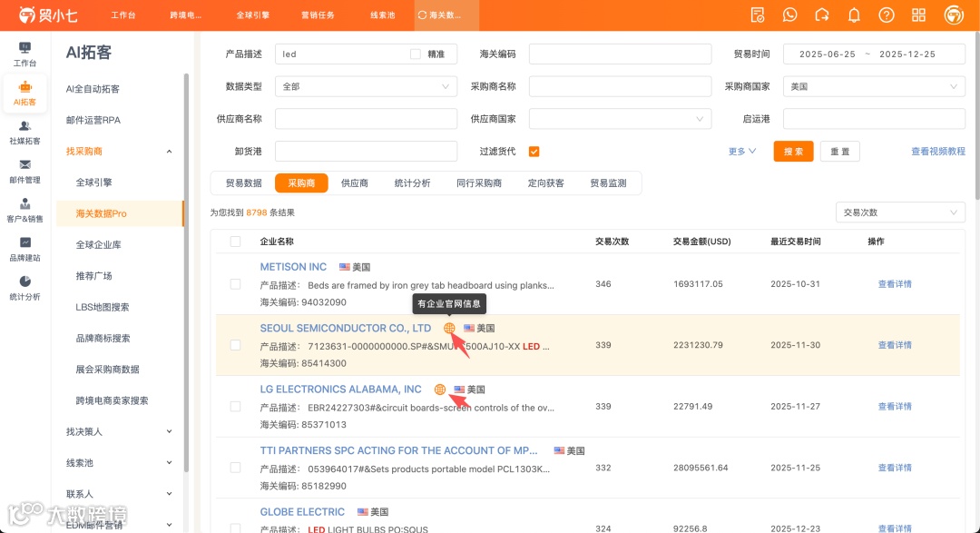Click the user avatar icon
The image size is (980, 533).
(x=954, y=15)
